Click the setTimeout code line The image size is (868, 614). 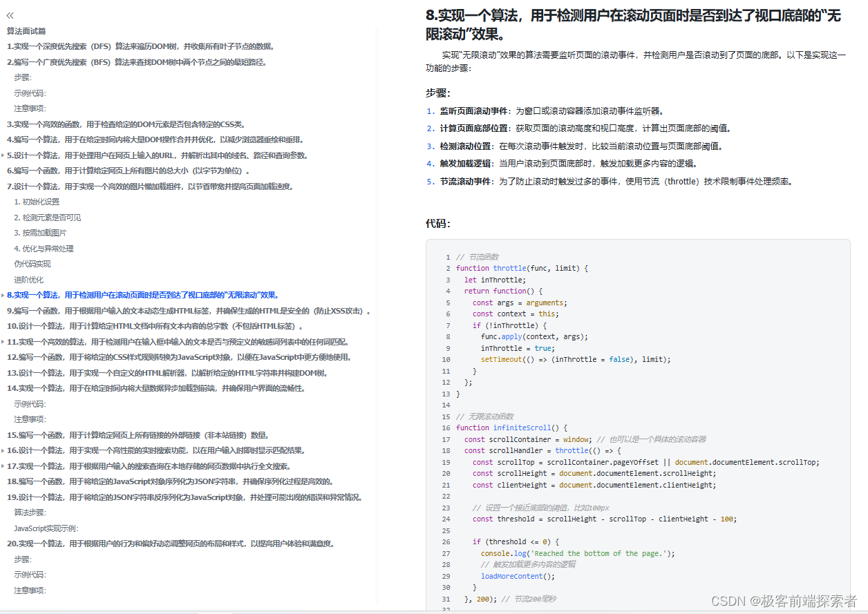(x=576, y=359)
